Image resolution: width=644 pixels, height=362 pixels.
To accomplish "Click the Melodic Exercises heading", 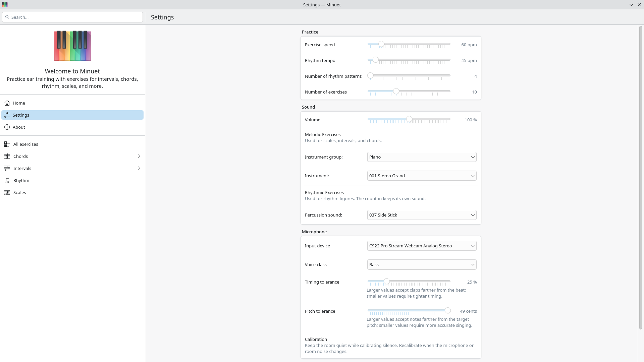I will pyautogui.click(x=323, y=134).
